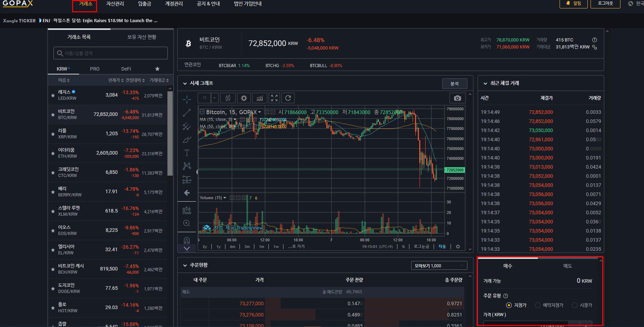Select the text annotation tool

pos(187,153)
